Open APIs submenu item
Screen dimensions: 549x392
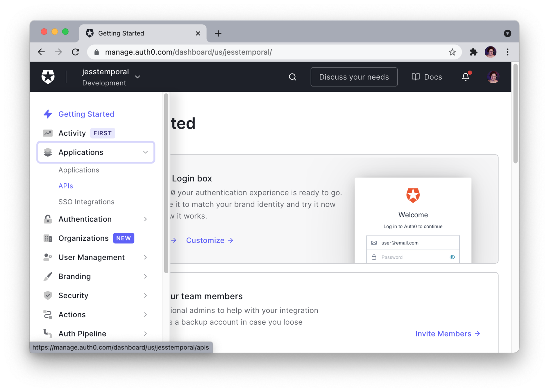tap(66, 186)
